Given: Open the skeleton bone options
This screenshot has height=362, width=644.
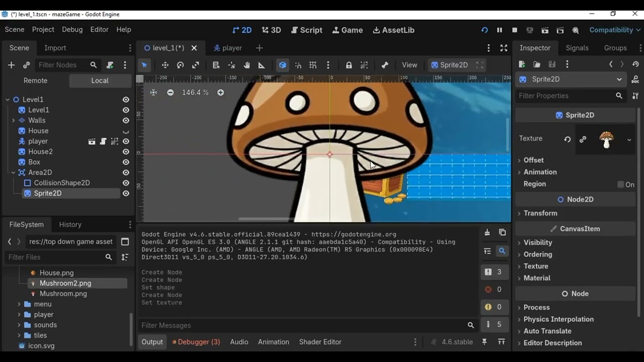Looking at the screenshot, I should 385,65.
